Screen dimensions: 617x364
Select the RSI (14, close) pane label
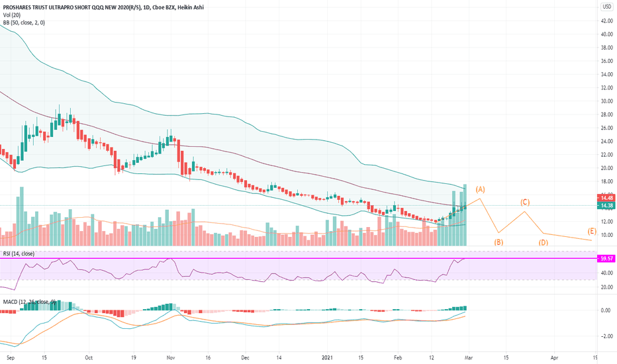point(19,254)
